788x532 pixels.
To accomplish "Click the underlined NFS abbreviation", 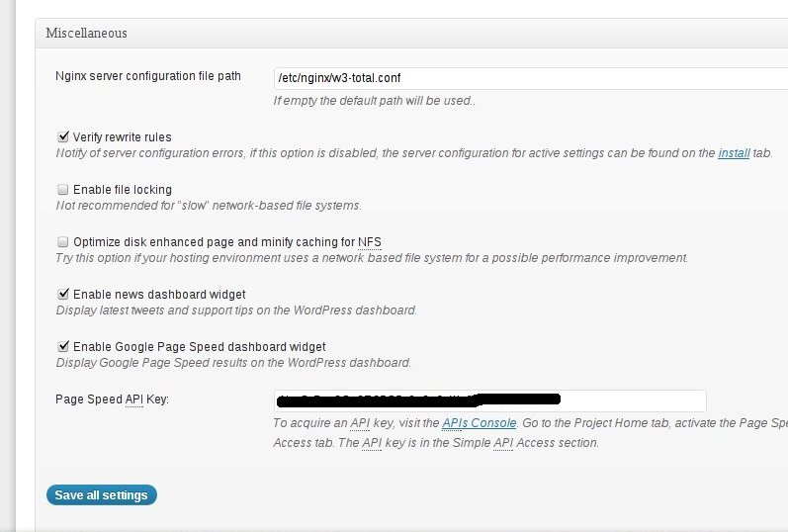I will click(x=370, y=242).
